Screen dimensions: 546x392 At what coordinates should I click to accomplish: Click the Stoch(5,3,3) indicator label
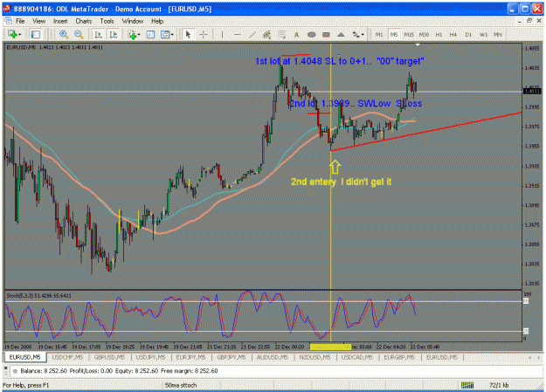[38, 296]
